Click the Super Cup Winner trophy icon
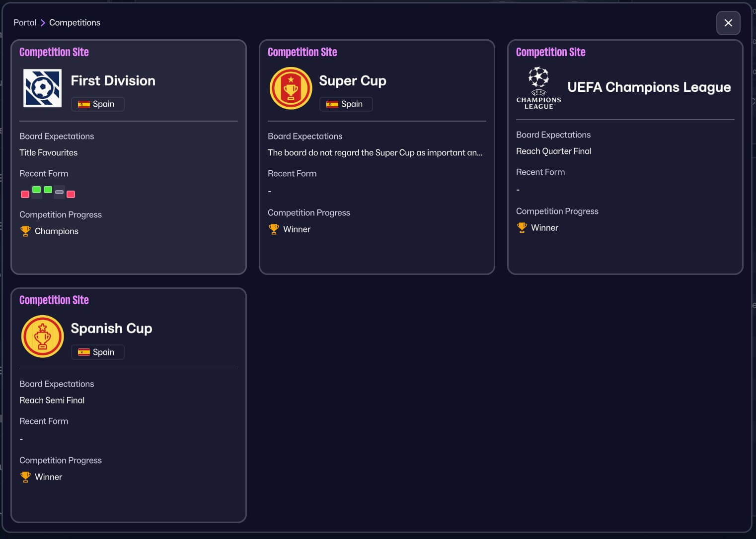The image size is (756, 539). click(274, 229)
